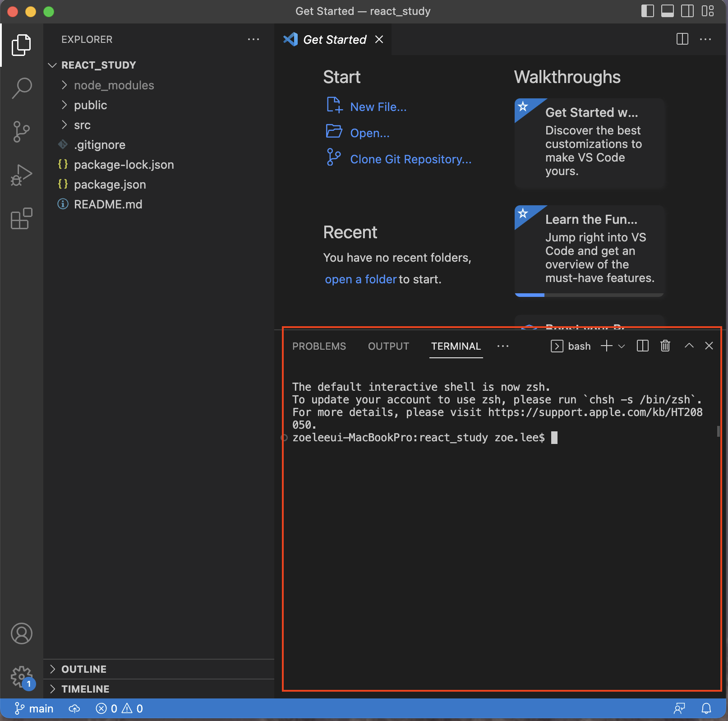Toggle panel layout icon in title bar
The width and height of the screenshot is (728, 721).
(668, 11)
